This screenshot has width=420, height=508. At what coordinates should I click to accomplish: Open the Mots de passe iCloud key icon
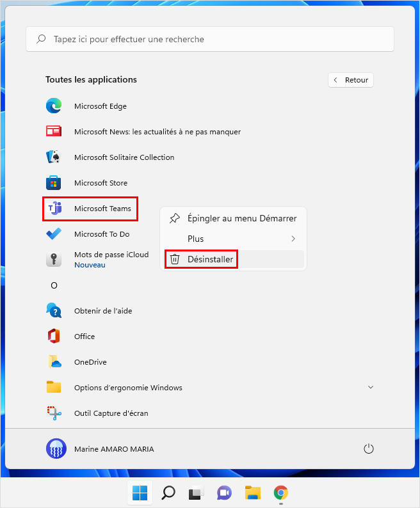pyautogui.click(x=54, y=259)
